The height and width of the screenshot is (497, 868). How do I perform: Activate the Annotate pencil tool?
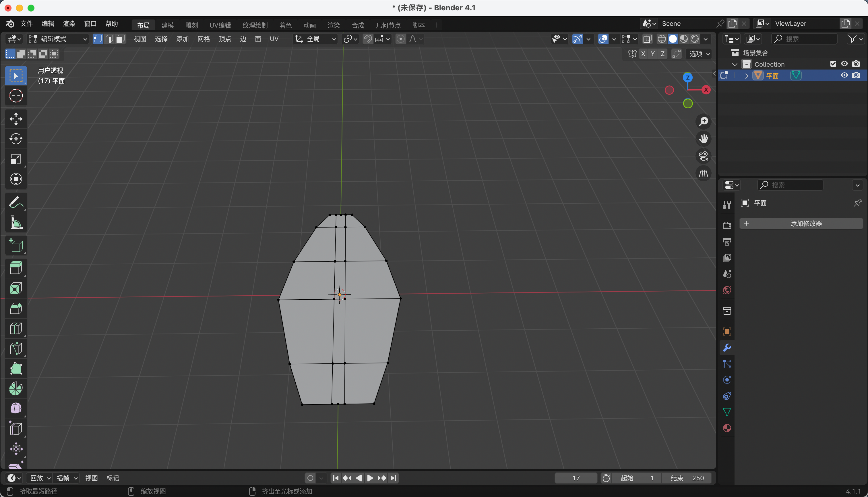[x=16, y=203]
